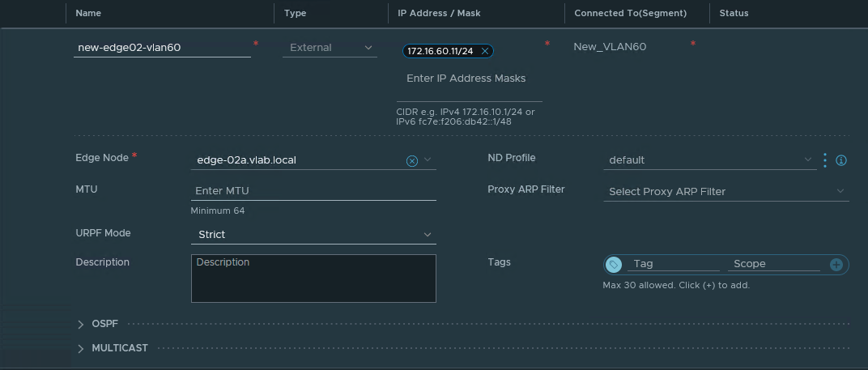This screenshot has width=868, height=370.
Task: Open ND Profile three-dot options menu
Action: [825, 160]
